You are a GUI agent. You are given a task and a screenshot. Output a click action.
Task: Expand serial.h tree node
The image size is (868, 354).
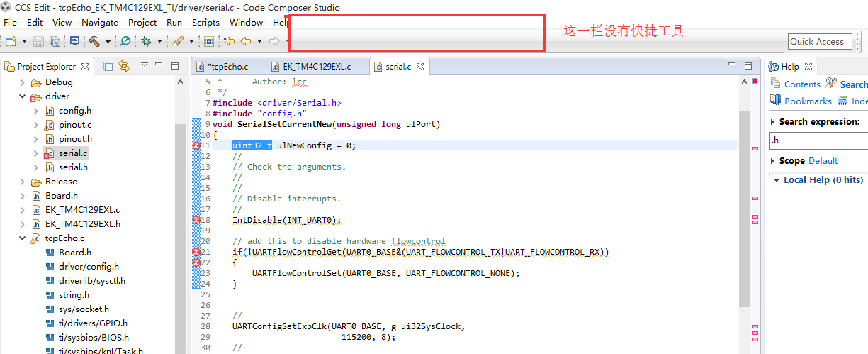(36, 167)
